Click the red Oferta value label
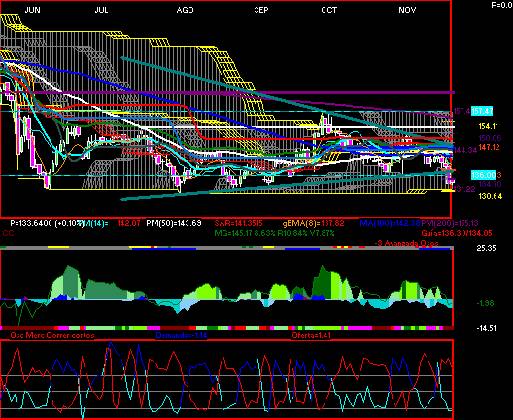The image size is (513, 420). [x=311, y=335]
